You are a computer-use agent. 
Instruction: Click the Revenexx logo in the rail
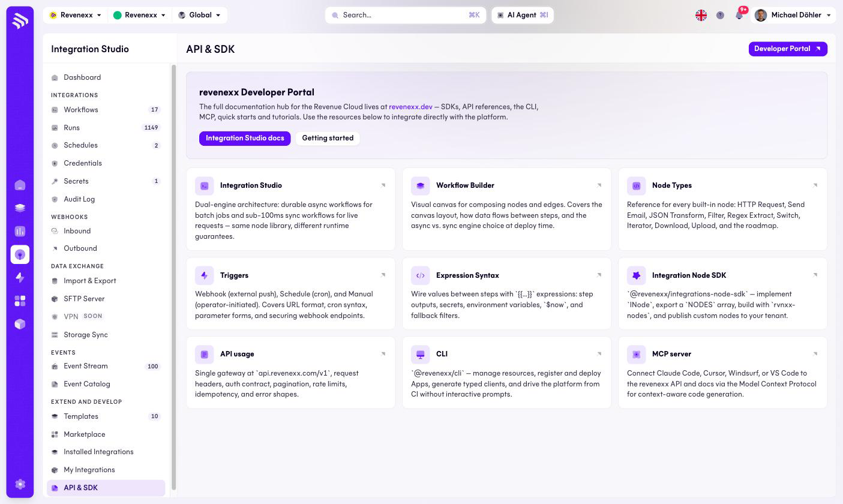coord(20,21)
